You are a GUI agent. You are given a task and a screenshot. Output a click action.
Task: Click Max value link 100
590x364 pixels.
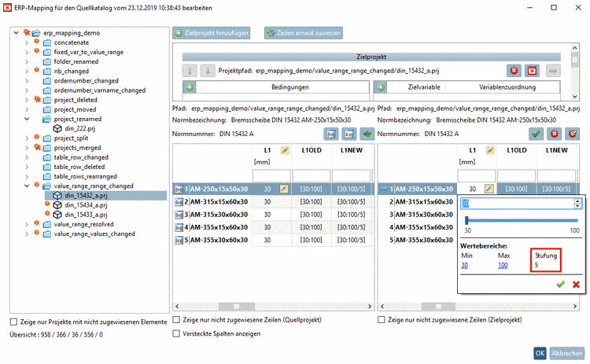tap(503, 266)
